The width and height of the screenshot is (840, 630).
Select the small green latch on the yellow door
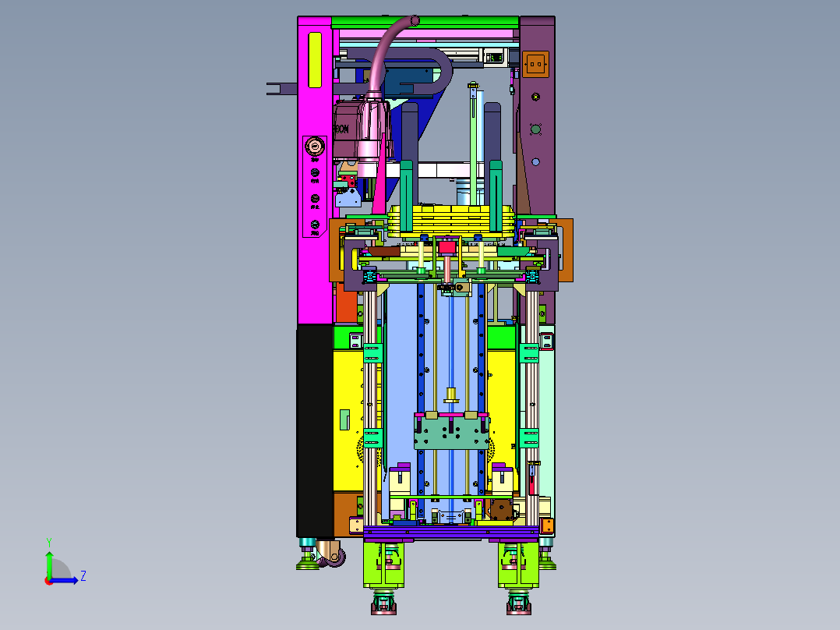point(344,419)
